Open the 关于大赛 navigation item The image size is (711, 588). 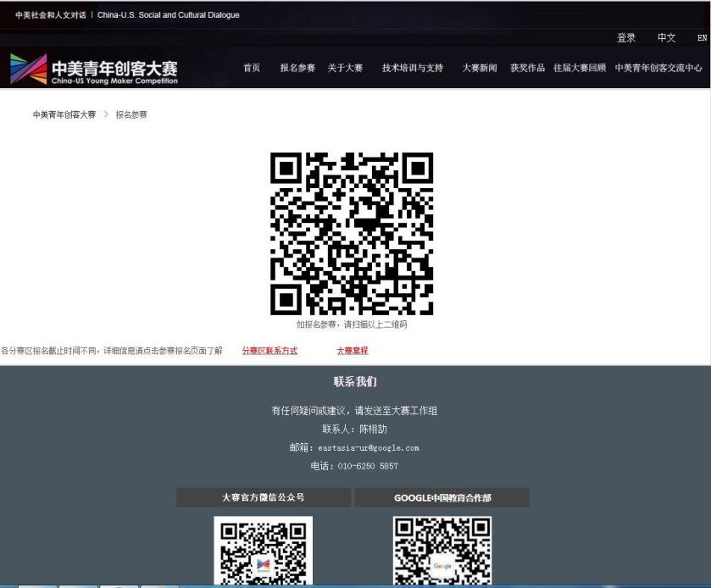tap(345, 68)
